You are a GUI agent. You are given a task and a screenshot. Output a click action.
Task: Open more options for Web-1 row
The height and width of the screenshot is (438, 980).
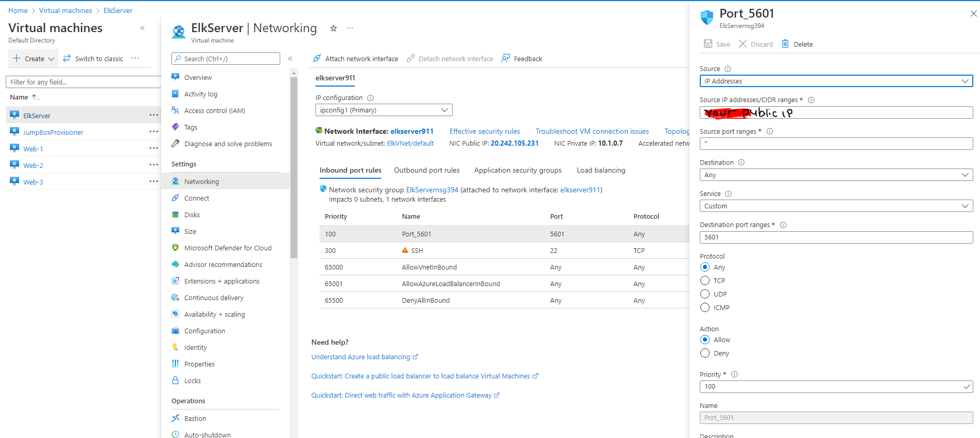[154, 148]
